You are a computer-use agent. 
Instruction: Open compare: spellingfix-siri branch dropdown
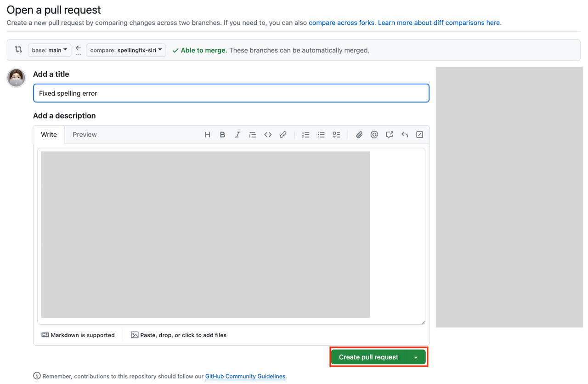126,50
